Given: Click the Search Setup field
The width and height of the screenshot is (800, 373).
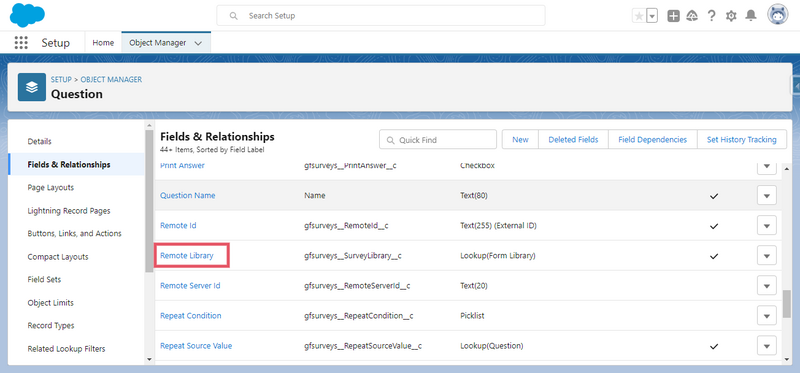Looking at the screenshot, I should coord(381,16).
